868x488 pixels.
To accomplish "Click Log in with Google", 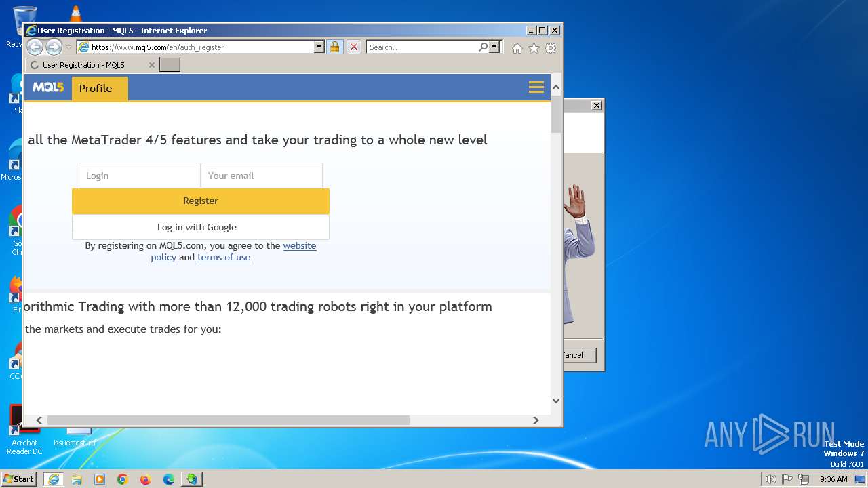I will tap(201, 227).
